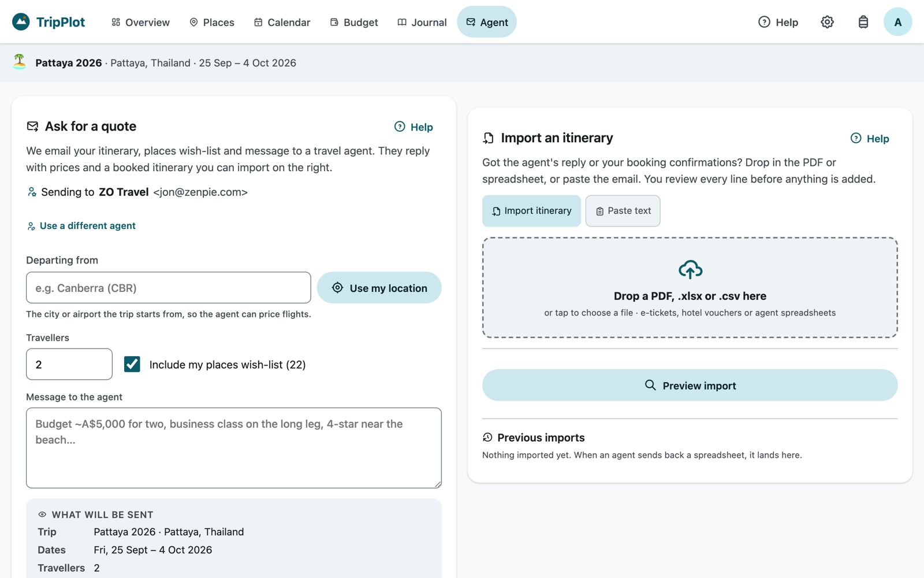Click the Previous imports heading
This screenshot has width=924, height=578.
coord(541,438)
